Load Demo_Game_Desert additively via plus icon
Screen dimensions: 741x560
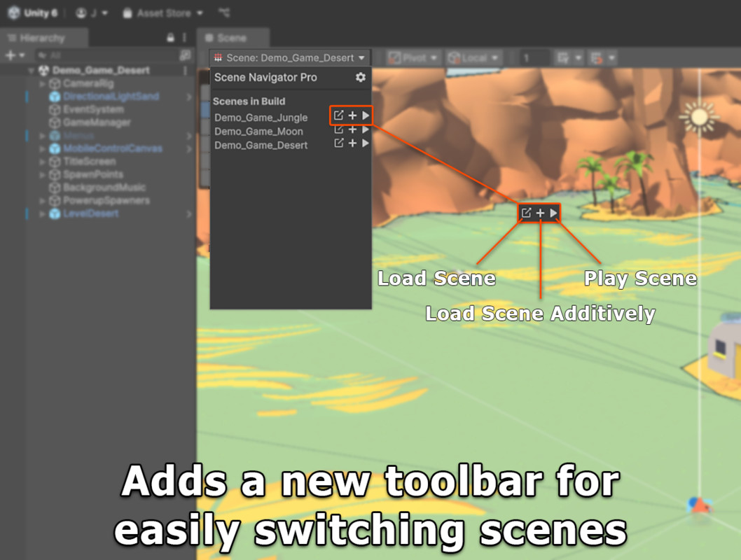(352, 143)
